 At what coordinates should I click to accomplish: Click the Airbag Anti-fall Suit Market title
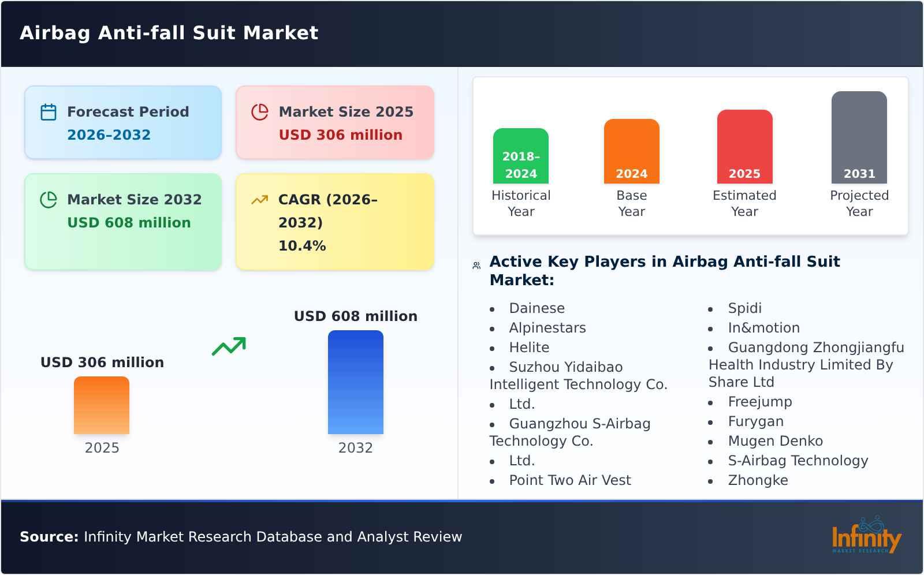[x=169, y=33]
